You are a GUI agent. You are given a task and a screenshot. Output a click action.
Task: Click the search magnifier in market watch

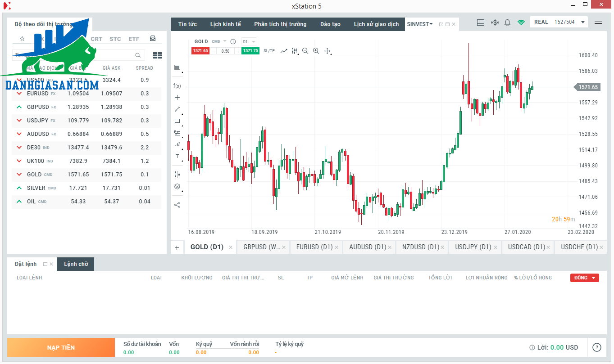(138, 55)
